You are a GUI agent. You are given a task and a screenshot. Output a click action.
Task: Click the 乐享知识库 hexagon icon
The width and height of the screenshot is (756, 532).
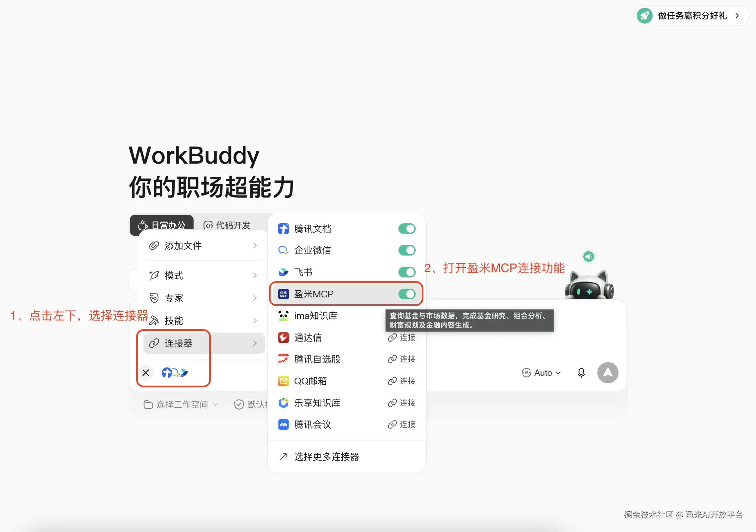[x=283, y=403]
